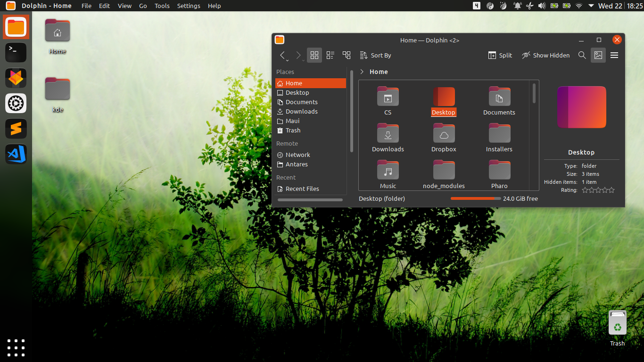Toggle the image preview button in toolbar
The width and height of the screenshot is (644, 362).
tap(598, 55)
